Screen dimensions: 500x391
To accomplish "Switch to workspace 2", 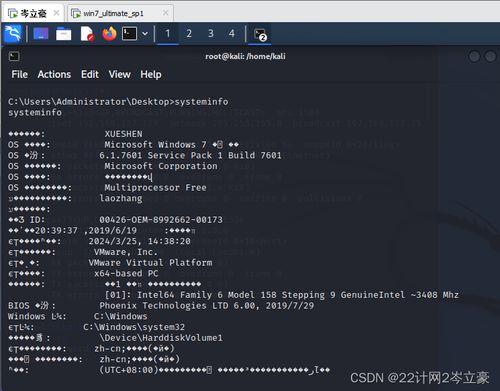I will click(x=189, y=33).
